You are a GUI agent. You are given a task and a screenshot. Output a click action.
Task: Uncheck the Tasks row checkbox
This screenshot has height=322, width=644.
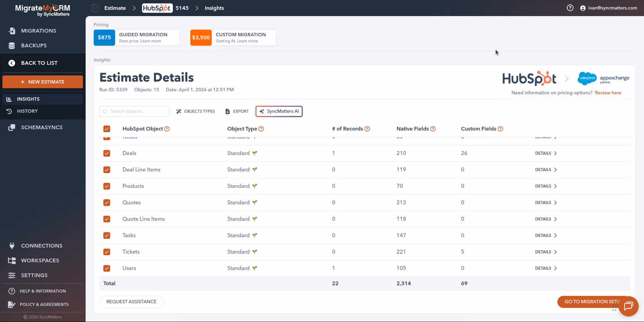coord(107,235)
